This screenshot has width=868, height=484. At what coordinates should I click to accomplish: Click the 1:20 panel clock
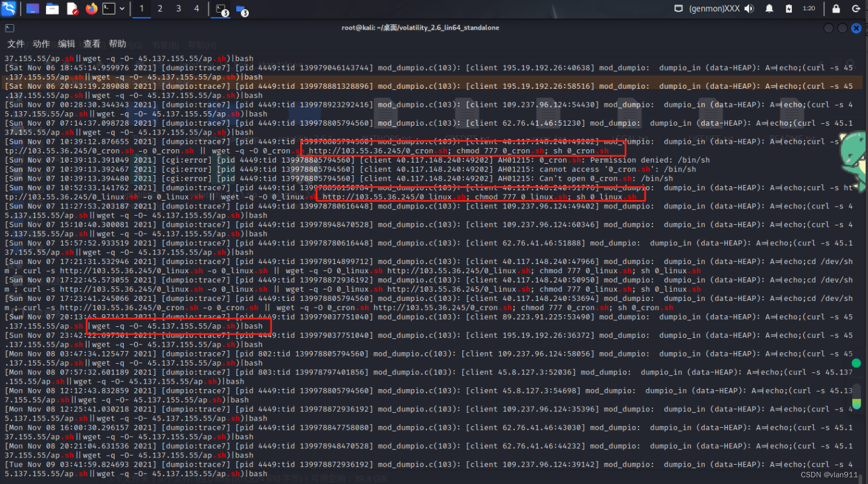pos(809,8)
